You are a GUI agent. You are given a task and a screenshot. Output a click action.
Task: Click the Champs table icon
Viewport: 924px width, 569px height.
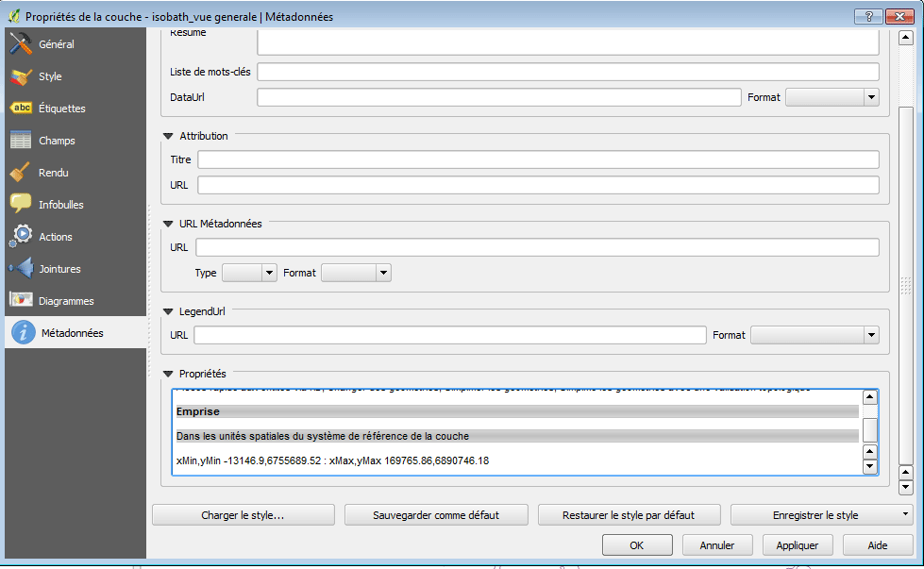tap(21, 141)
